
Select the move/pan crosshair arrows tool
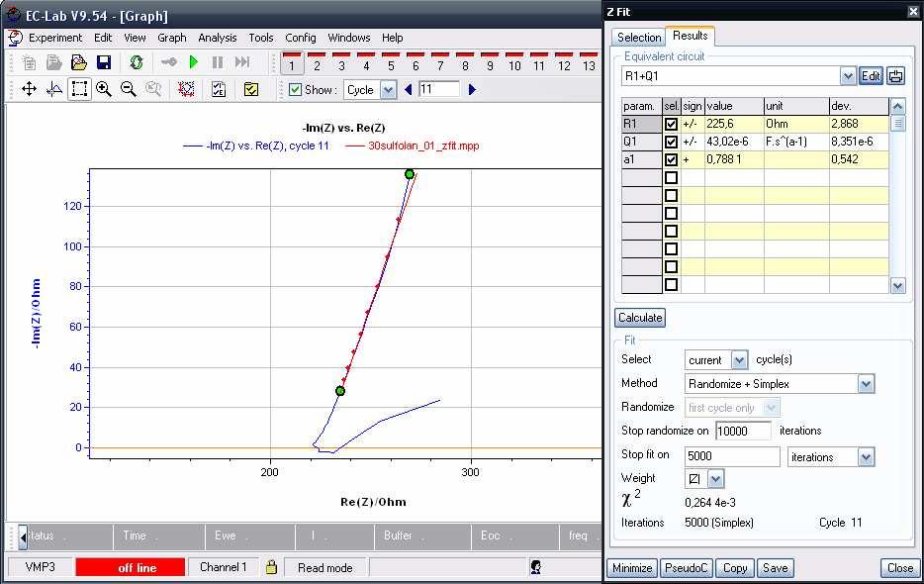pos(29,89)
